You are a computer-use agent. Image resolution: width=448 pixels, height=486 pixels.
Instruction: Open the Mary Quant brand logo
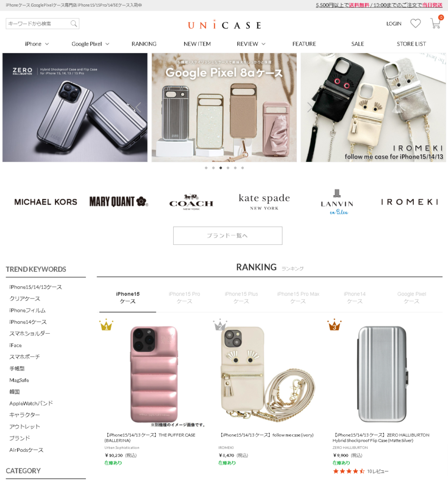pyautogui.click(x=119, y=201)
